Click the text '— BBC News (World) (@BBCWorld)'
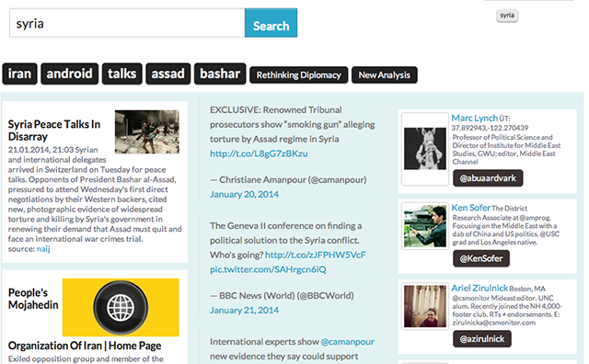The height and width of the screenshot is (364, 589). click(282, 296)
